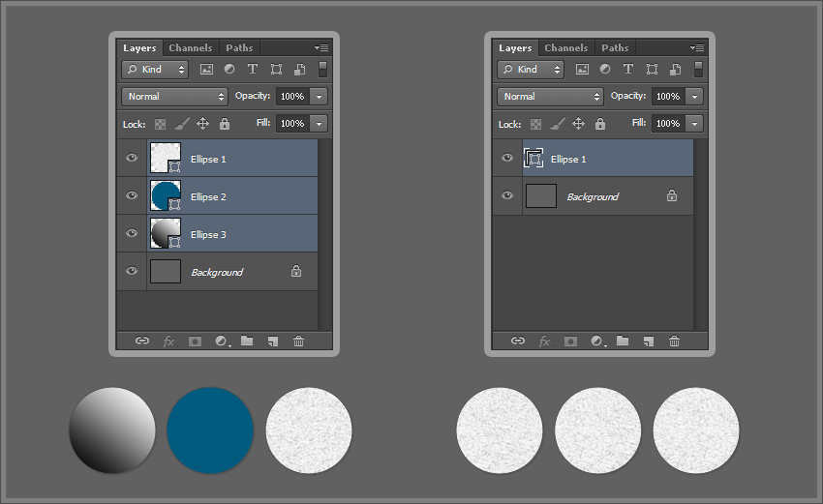This screenshot has height=504, width=823.
Task: Toggle lock transparent pixels in right panel
Action: pyautogui.click(x=535, y=124)
